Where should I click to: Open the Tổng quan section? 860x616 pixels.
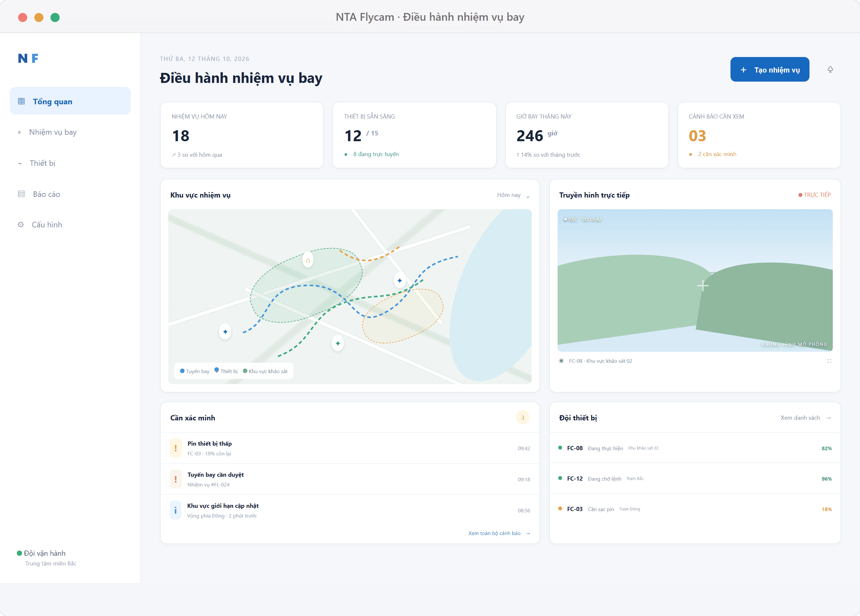coord(70,101)
